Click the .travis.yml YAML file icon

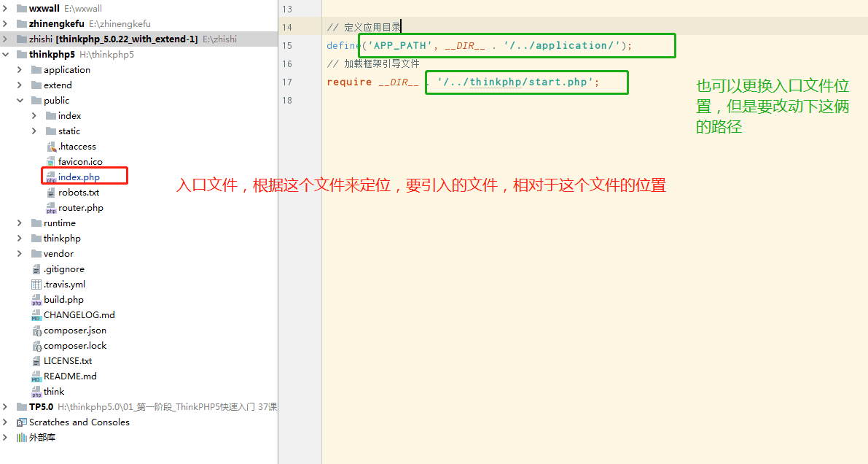tap(36, 285)
